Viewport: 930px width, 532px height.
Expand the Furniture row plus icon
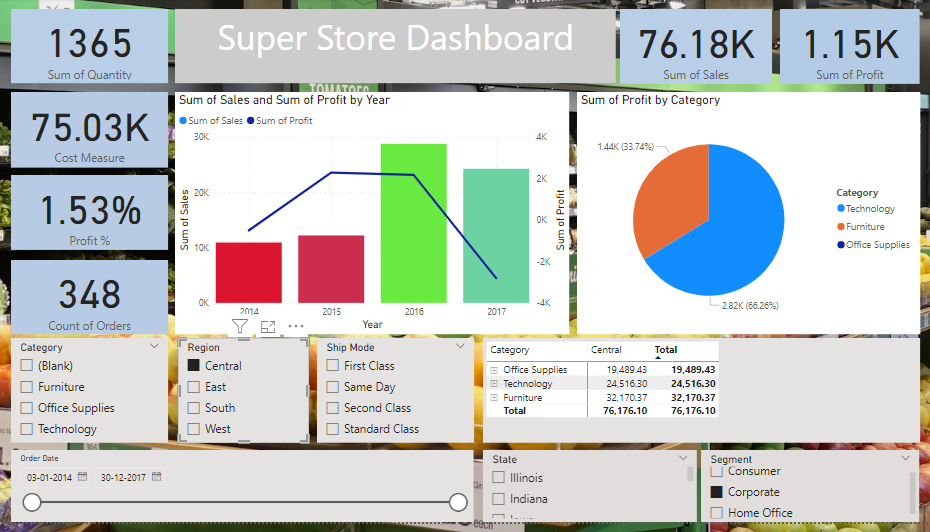[x=494, y=398]
